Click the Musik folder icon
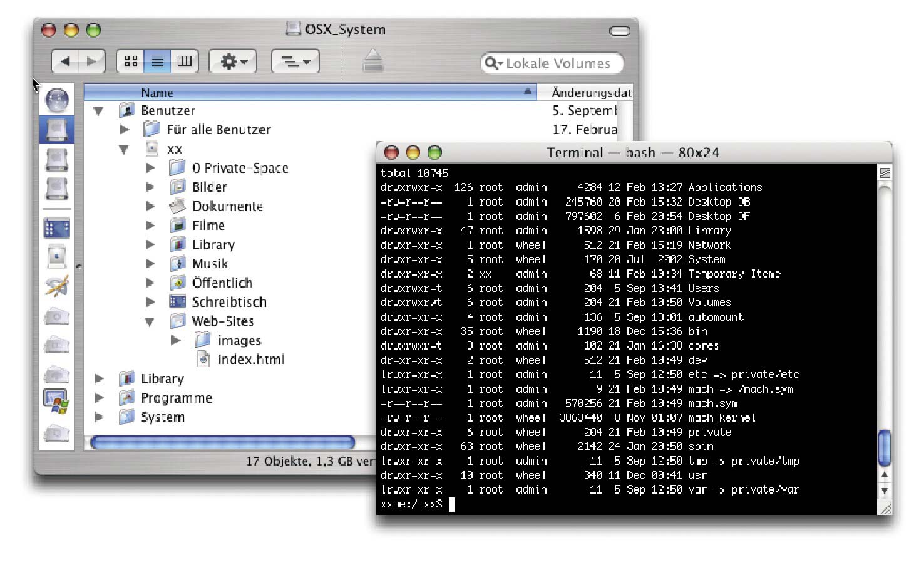The image size is (924, 562). [x=178, y=263]
